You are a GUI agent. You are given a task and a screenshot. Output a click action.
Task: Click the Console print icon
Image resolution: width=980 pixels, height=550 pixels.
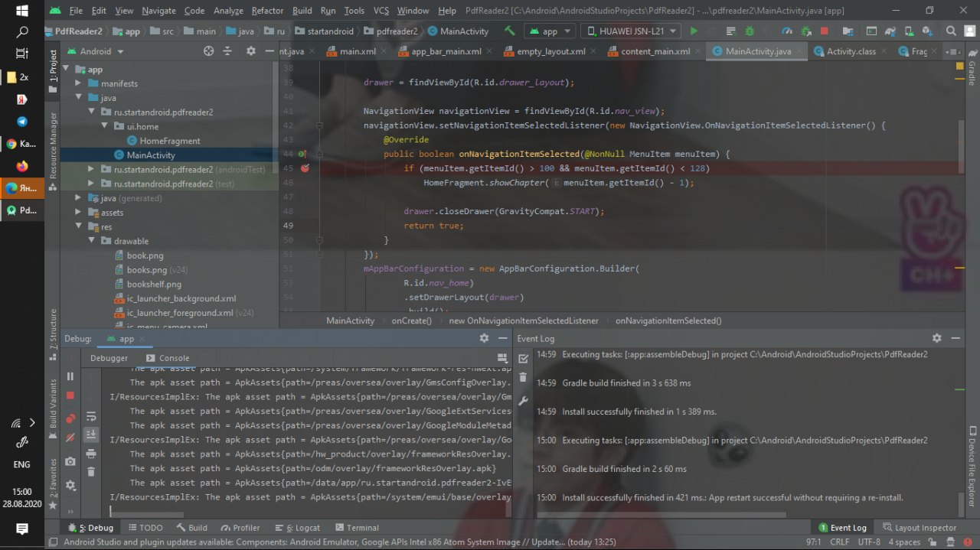click(x=91, y=454)
